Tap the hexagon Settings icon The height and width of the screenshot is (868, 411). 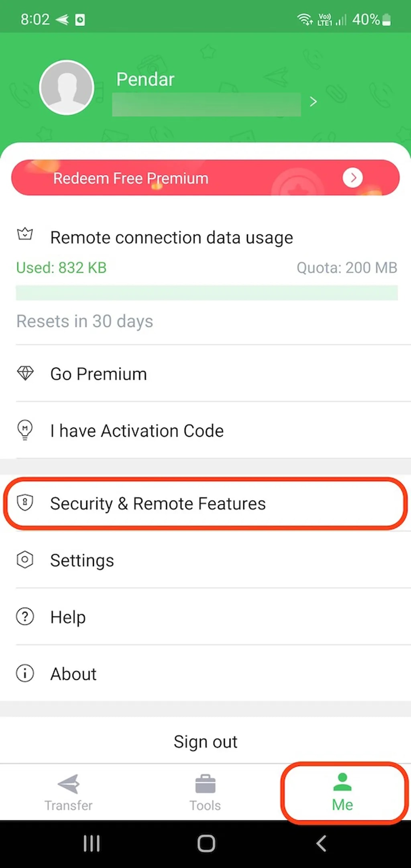coord(25,560)
